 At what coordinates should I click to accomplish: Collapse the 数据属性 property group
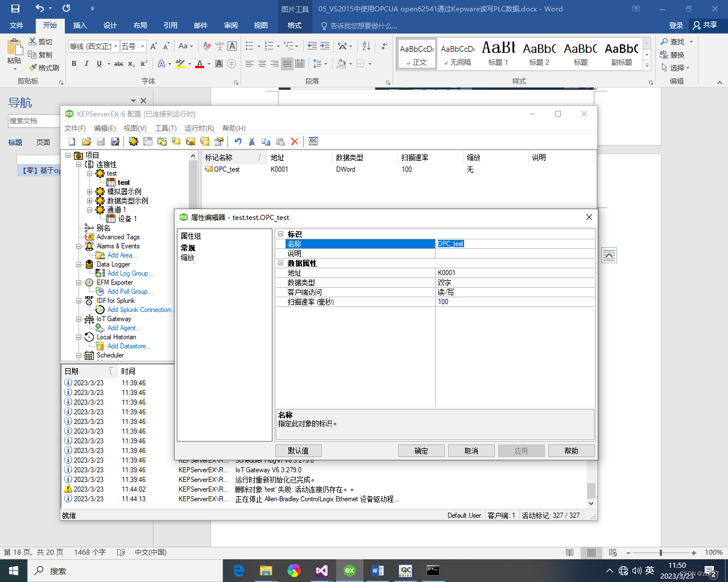[x=280, y=263]
